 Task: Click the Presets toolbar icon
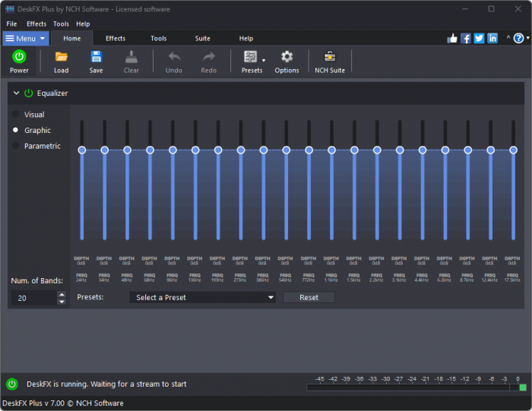click(250, 57)
